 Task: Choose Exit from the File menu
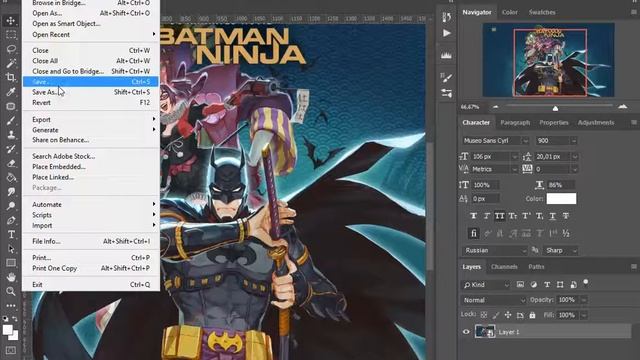click(91, 284)
